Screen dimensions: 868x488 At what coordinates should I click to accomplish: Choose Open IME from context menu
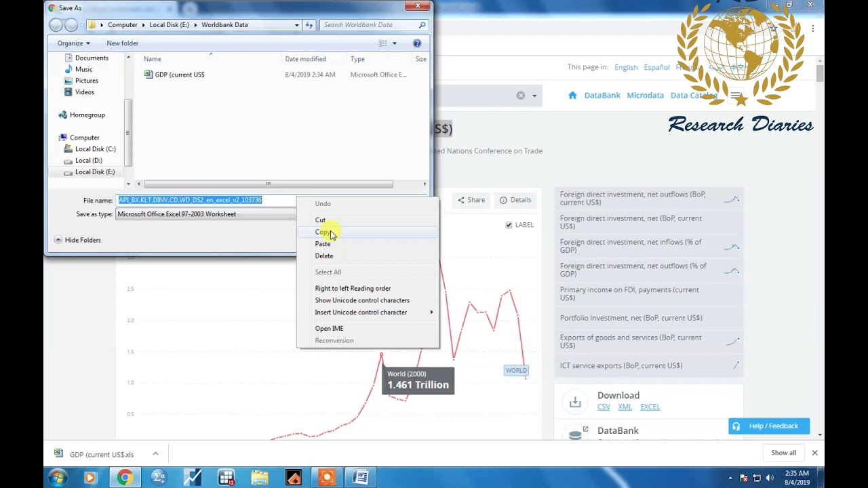pos(329,329)
